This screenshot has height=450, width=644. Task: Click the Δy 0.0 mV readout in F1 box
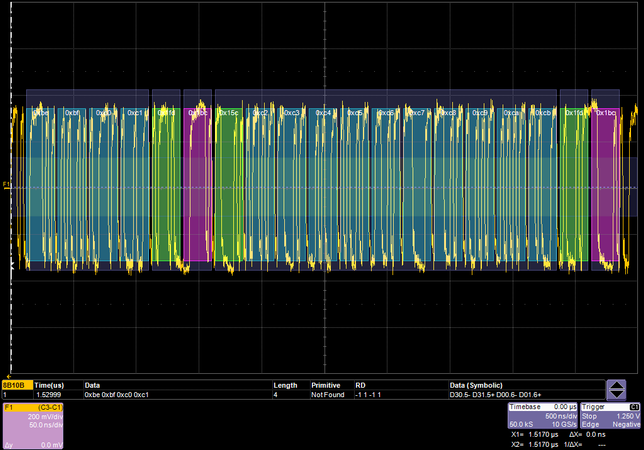(x=34, y=445)
